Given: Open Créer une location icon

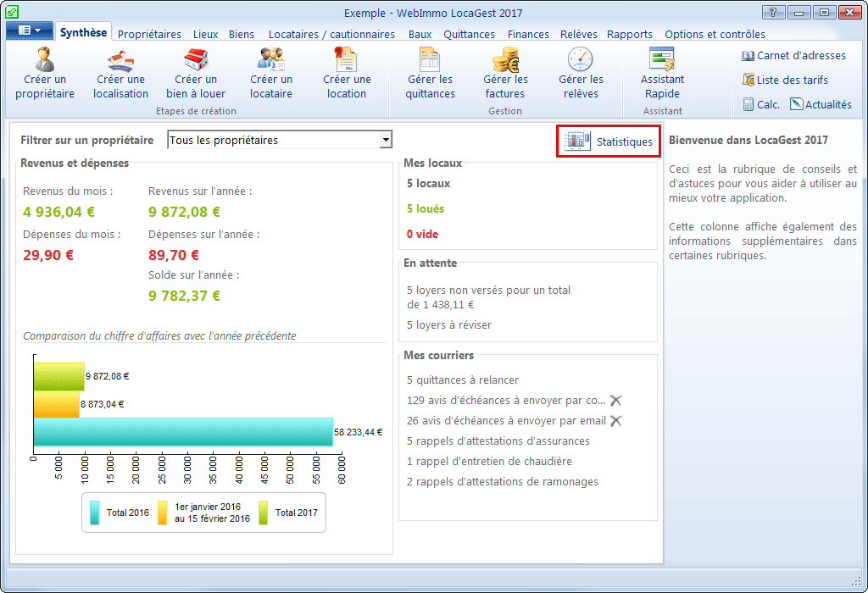Looking at the screenshot, I should 347,60.
